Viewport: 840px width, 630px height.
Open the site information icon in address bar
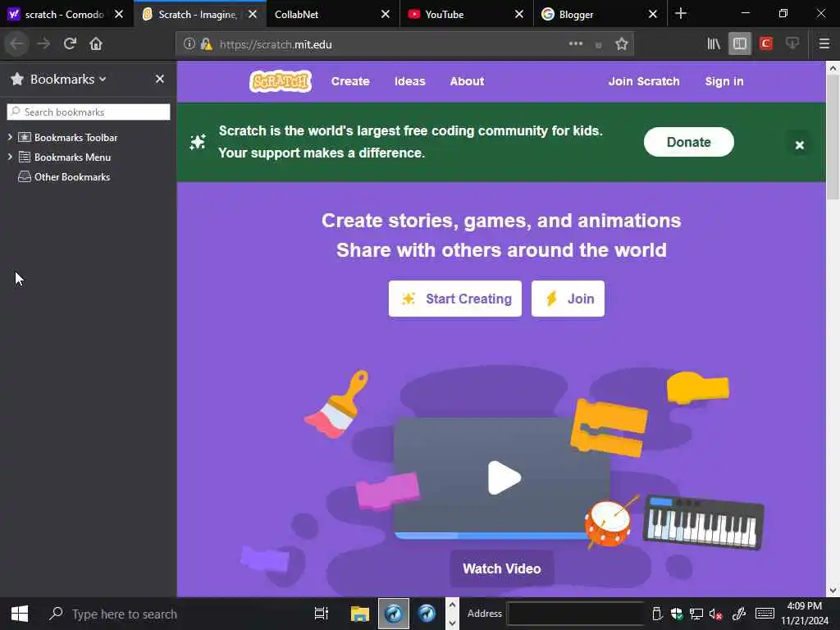pyautogui.click(x=189, y=44)
